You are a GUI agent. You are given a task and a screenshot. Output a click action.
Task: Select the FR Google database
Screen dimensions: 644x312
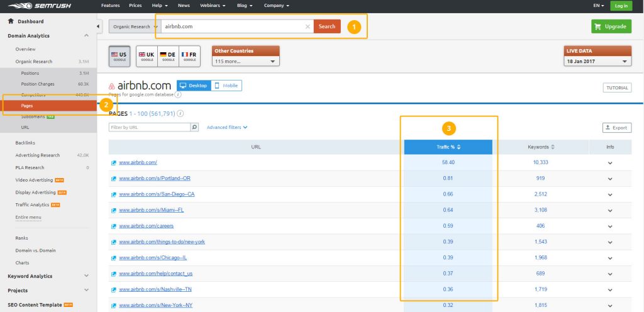[189, 56]
